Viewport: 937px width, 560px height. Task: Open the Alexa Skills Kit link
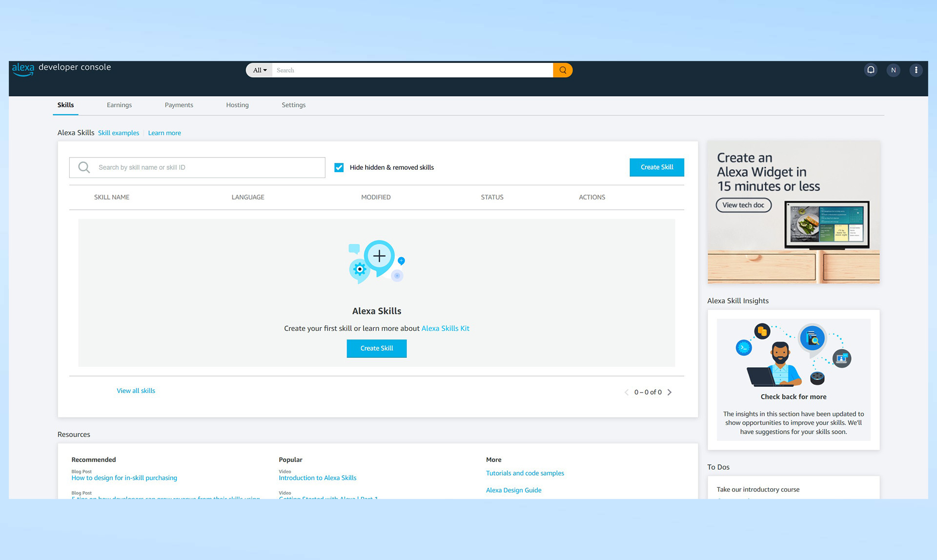[445, 328]
